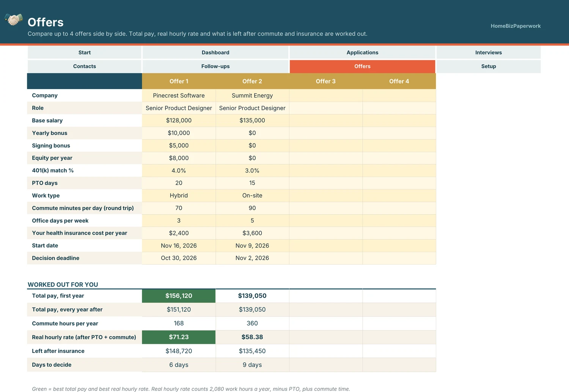
Task: Click the Real hourly rate row label
Action: pos(84,337)
